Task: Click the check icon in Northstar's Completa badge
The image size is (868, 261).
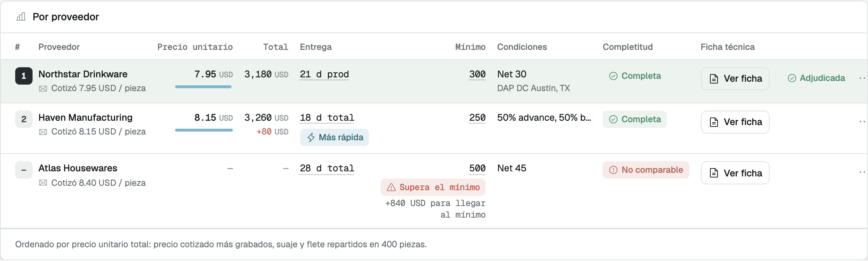Action: [x=613, y=76]
